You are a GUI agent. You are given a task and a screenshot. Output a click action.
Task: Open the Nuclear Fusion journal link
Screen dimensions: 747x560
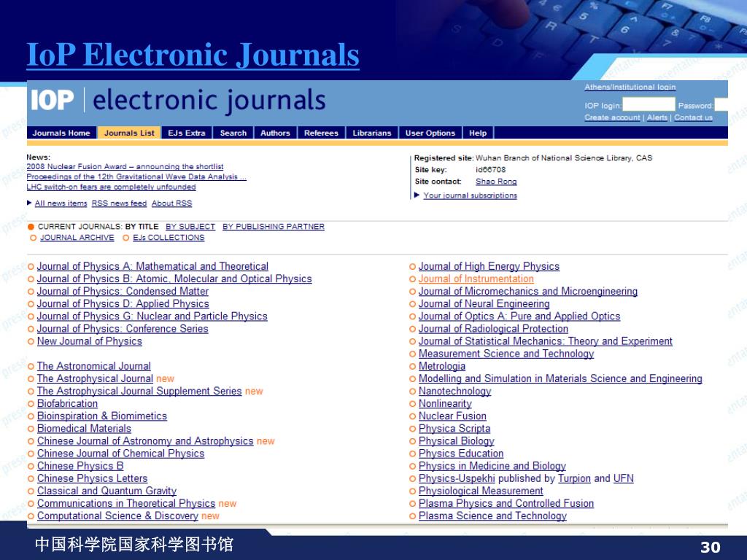point(452,416)
